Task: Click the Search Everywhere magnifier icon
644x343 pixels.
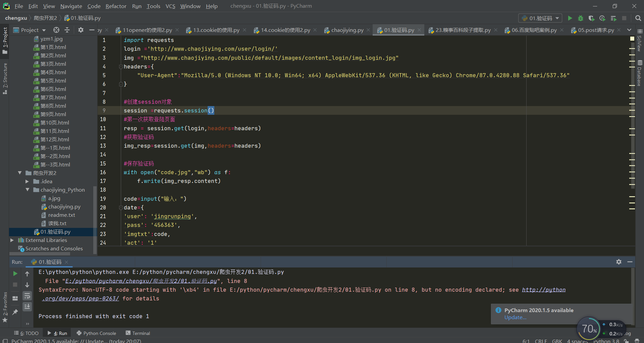Action: (x=638, y=18)
